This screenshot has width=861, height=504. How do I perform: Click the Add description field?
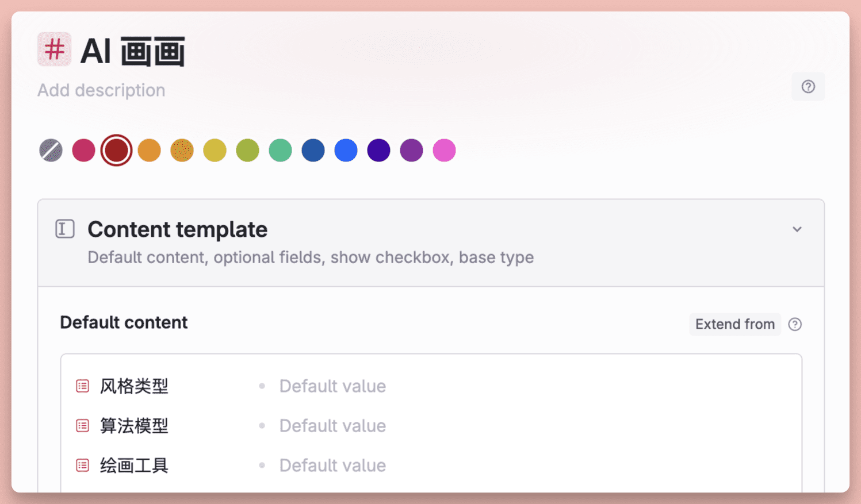click(101, 90)
